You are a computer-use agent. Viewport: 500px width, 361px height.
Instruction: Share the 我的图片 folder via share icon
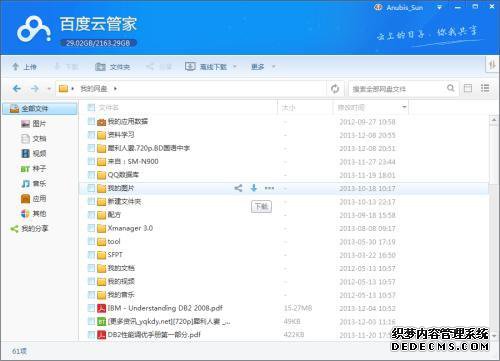[238, 188]
